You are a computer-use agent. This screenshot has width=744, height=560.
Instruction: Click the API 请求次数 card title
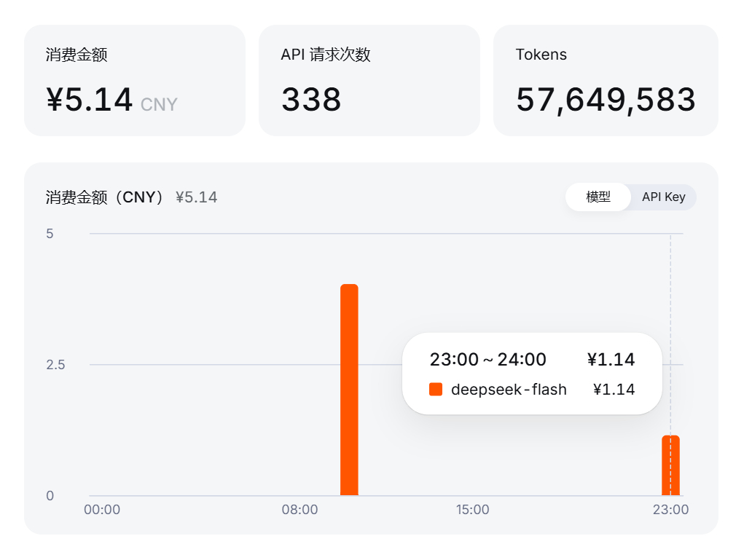click(x=326, y=55)
